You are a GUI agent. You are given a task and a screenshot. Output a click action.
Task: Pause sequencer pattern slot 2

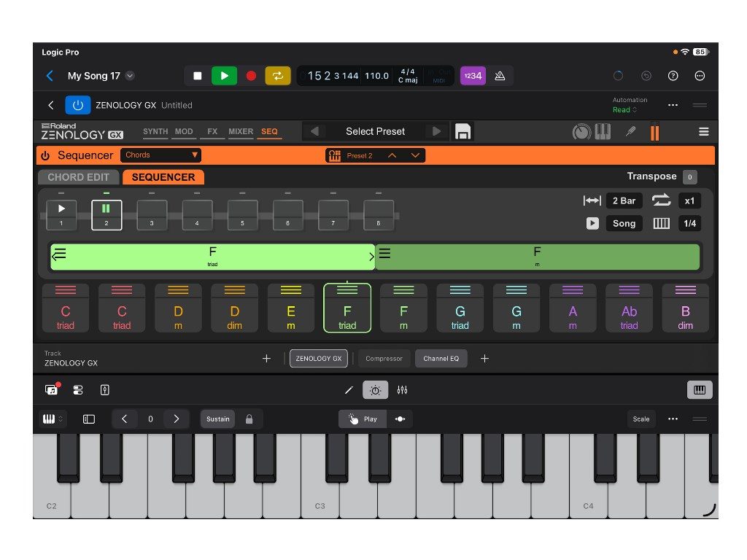(107, 215)
